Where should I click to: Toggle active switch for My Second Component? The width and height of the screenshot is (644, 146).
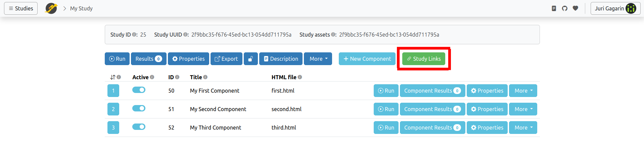139,108
